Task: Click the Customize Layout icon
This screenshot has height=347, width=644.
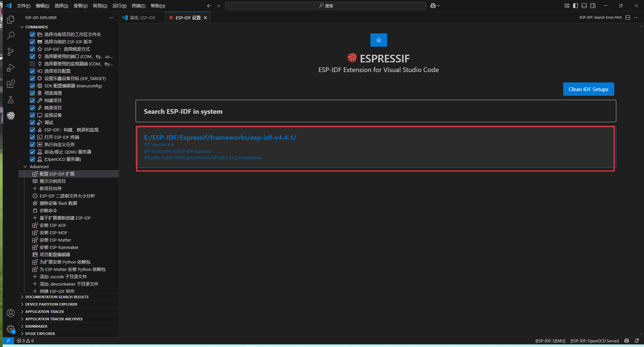Action: [567, 6]
